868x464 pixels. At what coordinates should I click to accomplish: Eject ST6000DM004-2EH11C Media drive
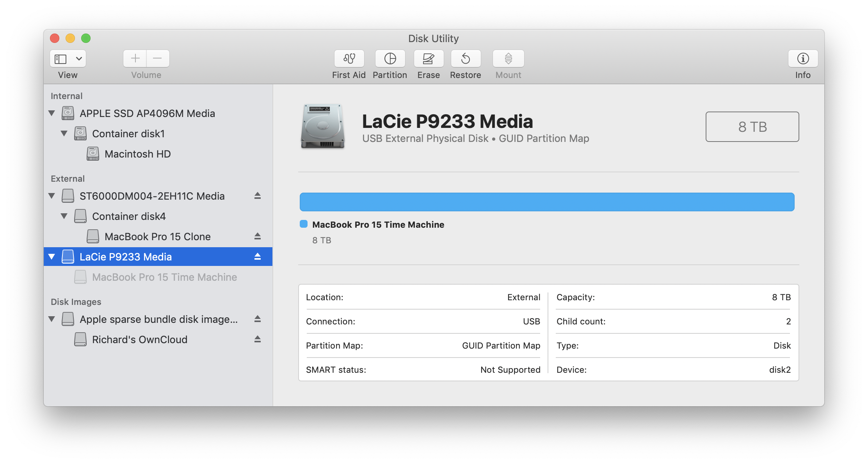tap(257, 196)
